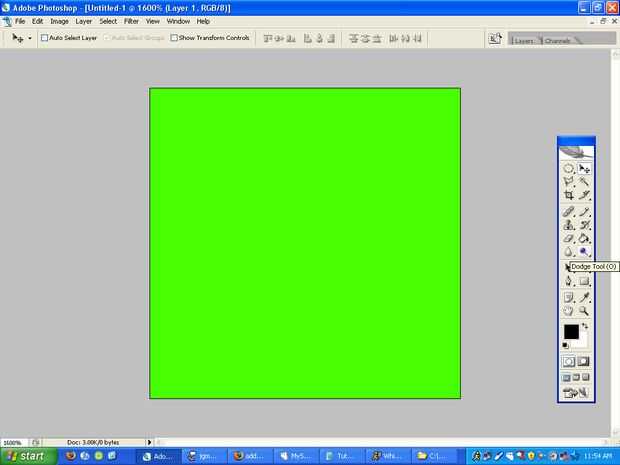Open the View menu
This screenshot has height=465, width=620.
tap(153, 21)
